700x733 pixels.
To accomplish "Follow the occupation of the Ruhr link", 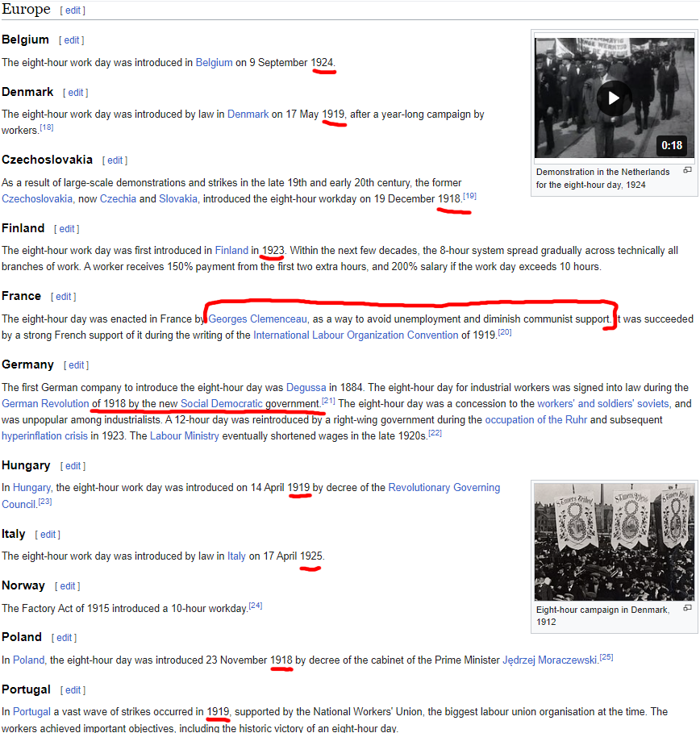I will point(535,420).
